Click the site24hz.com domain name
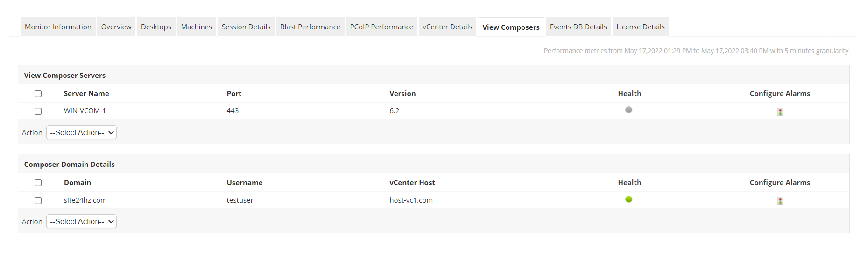The width and height of the screenshot is (868, 254). pyautogui.click(x=85, y=200)
